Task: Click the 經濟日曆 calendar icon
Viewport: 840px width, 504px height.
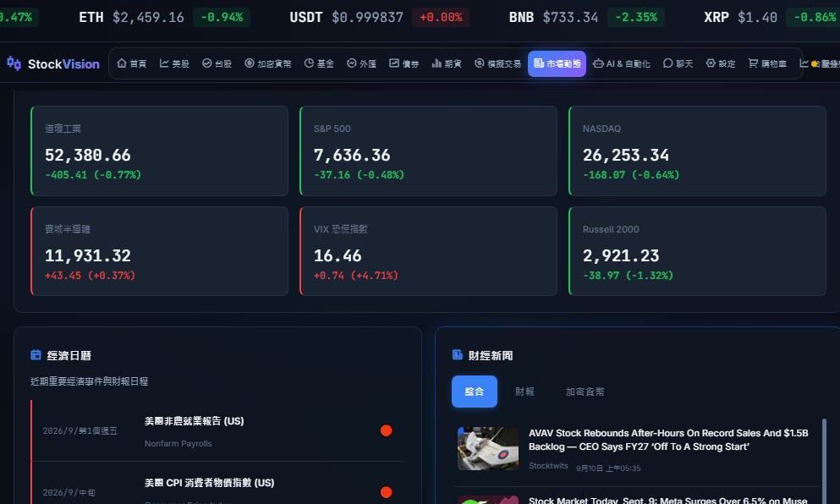Action: click(x=36, y=354)
